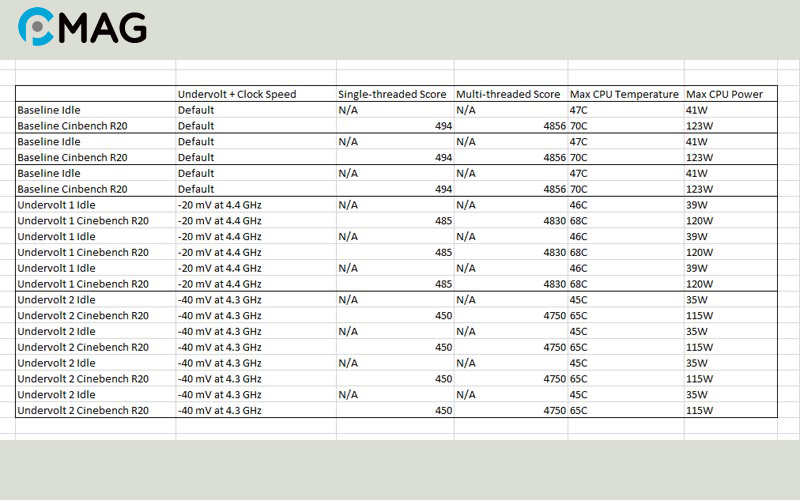Click the first 4856 multi-threaded score cell
This screenshot has width=800, height=500.
tap(511, 126)
